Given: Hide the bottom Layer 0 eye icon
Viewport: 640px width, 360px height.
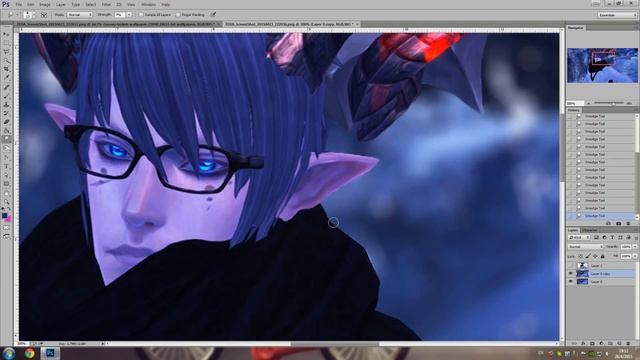Looking at the screenshot, I should point(571,282).
